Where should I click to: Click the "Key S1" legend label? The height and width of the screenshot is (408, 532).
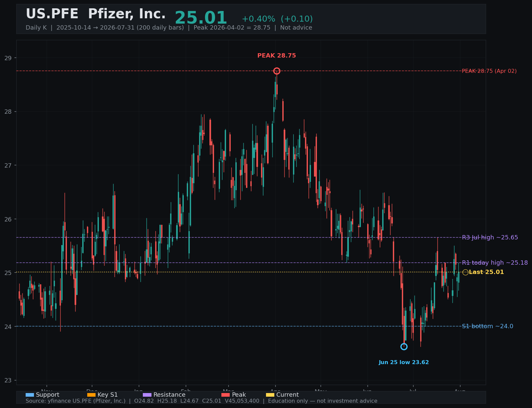tap(108, 395)
